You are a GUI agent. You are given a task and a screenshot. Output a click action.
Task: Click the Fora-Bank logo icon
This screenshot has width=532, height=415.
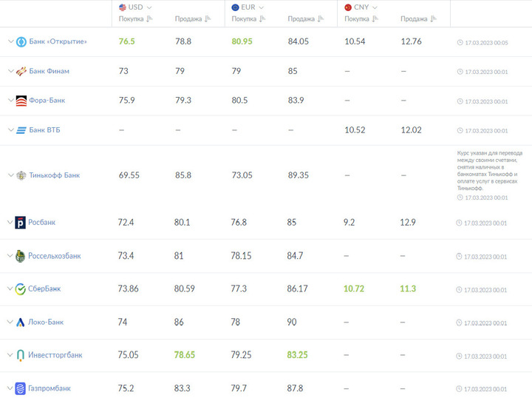coord(21,101)
